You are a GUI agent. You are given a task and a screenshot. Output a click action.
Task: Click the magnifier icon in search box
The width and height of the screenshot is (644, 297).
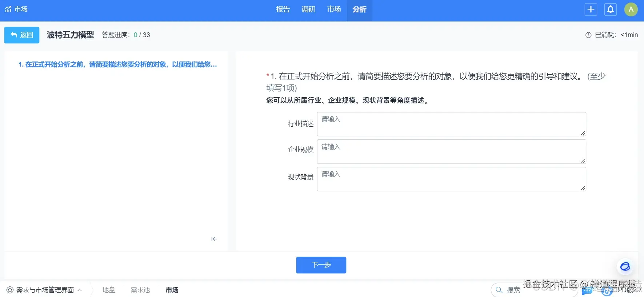(x=499, y=290)
